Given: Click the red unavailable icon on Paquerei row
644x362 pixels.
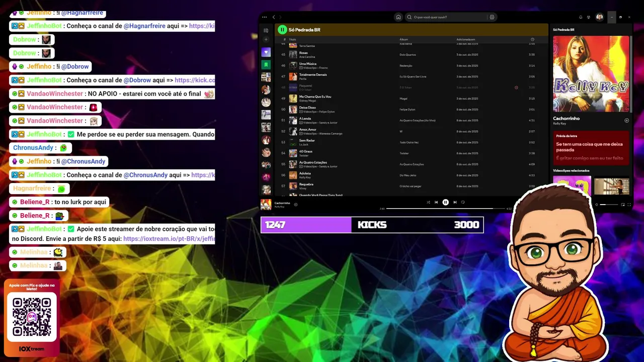Looking at the screenshot, I should (516, 87).
